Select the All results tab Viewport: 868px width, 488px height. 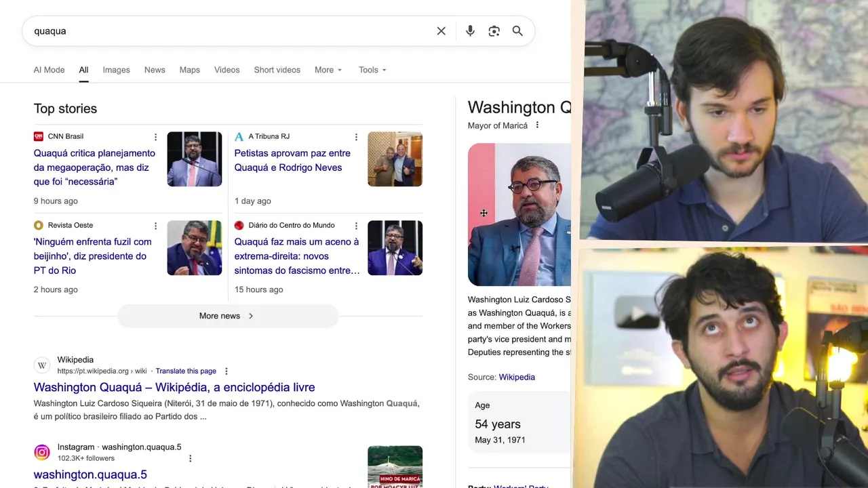[x=83, y=70]
